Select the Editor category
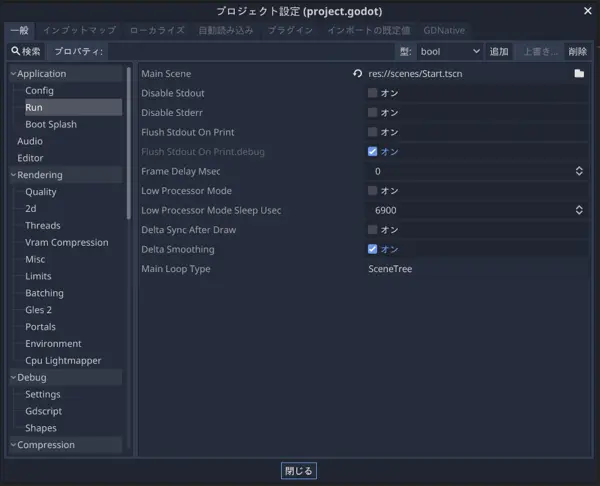Viewport: 600px width, 486px height. pyautogui.click(x=30, y=158)
